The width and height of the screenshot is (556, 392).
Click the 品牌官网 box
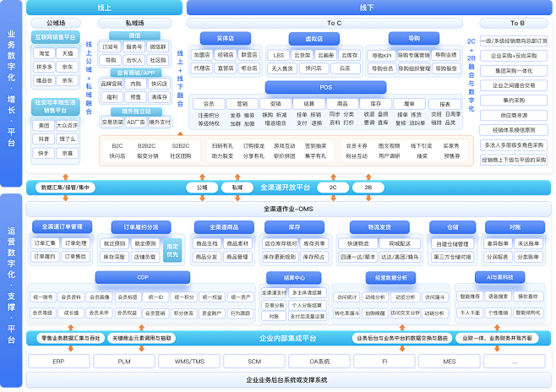pos(112,84)
